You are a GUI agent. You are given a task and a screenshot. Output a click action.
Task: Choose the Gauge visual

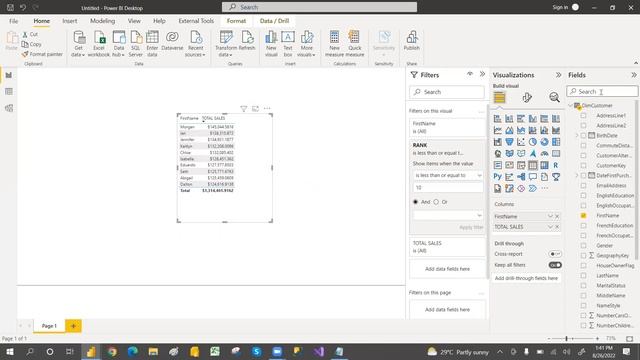[x=544, y=153]
